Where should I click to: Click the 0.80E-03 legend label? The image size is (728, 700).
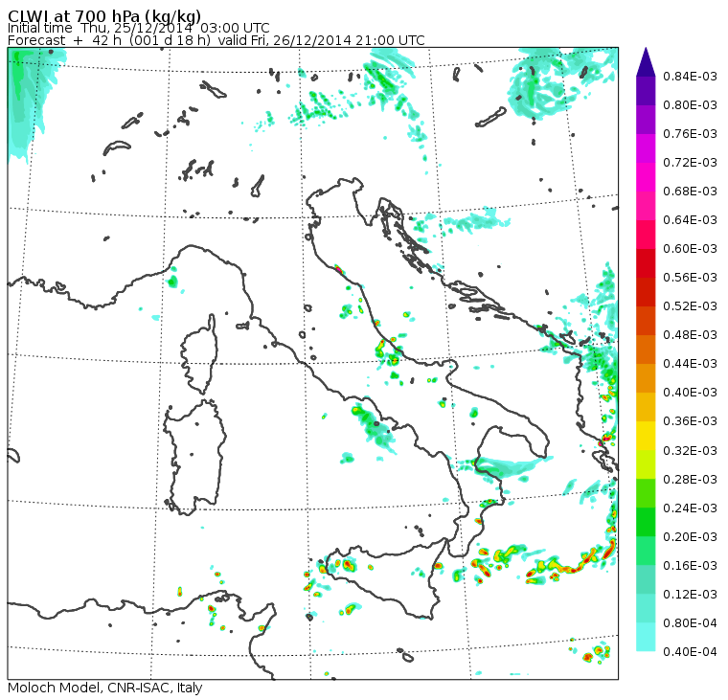[690, 105]
